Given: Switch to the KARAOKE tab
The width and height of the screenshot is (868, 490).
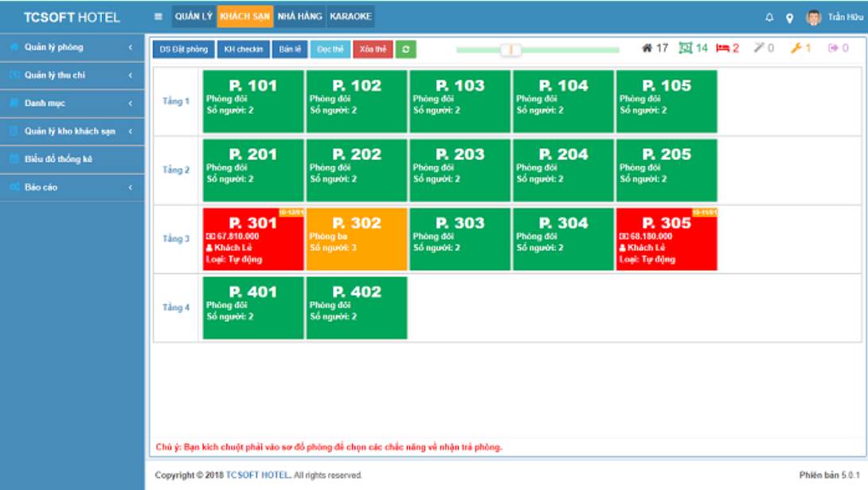Looking at the screenshot, I should coord(350,17).
